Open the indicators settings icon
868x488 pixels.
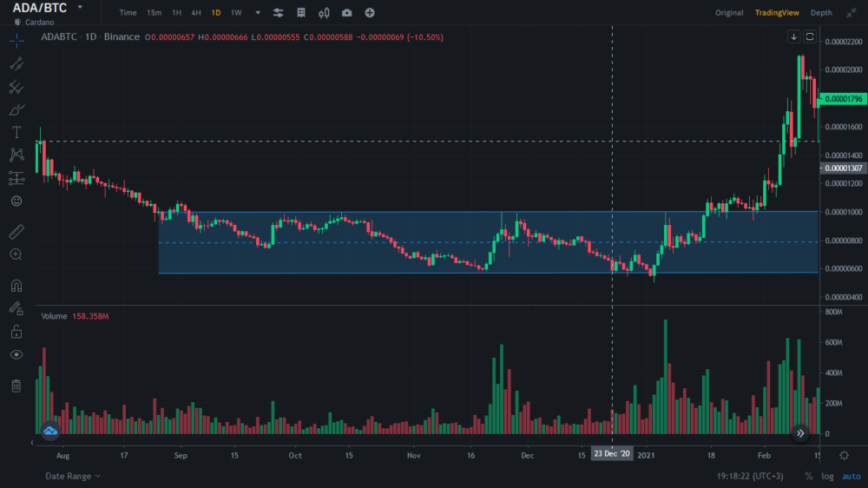click(279, 13)
